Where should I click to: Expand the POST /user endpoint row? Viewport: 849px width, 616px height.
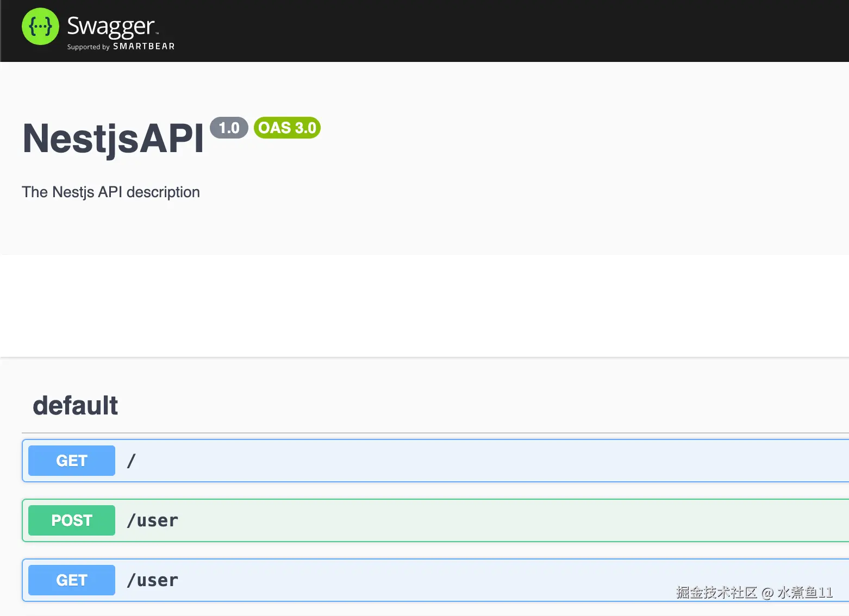pos(435,520)
